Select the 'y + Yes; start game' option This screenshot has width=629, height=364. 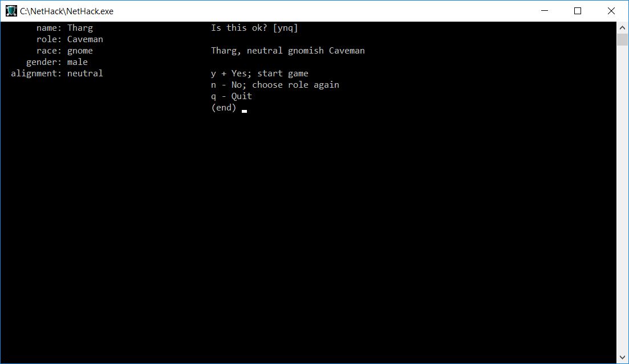coord(259,73)
